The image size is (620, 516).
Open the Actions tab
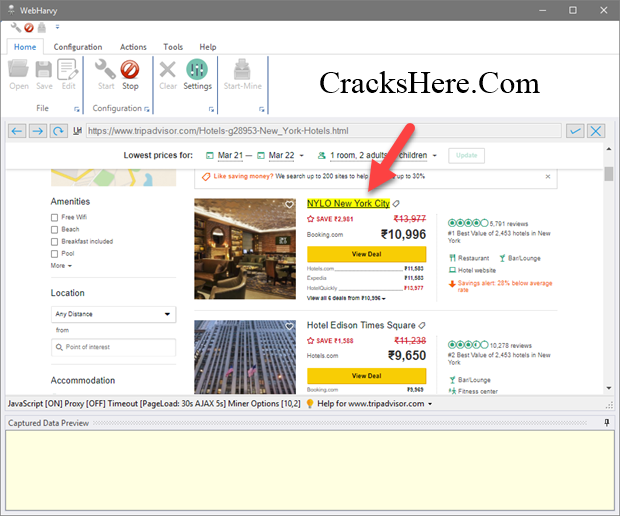133,47
